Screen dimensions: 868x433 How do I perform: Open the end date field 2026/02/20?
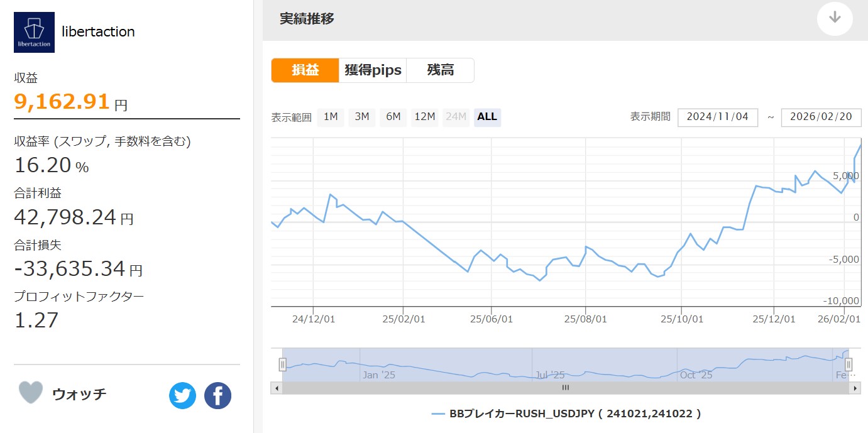coord(821,117)
